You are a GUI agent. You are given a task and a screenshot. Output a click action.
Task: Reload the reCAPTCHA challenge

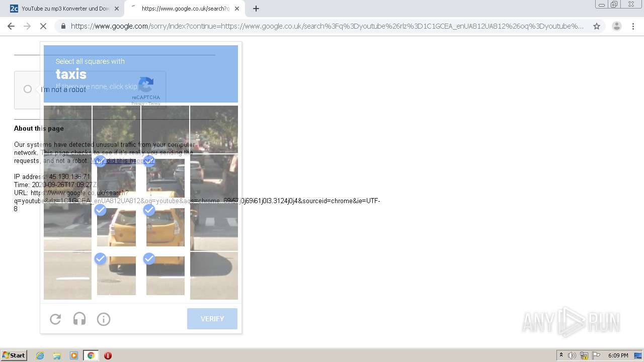pos(55,319)
